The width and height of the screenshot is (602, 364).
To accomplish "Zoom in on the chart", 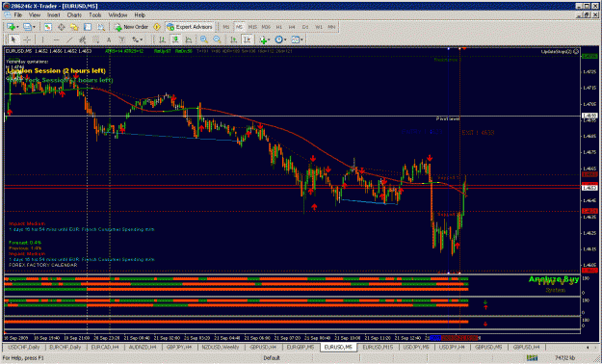I will (x=204, y=39).
